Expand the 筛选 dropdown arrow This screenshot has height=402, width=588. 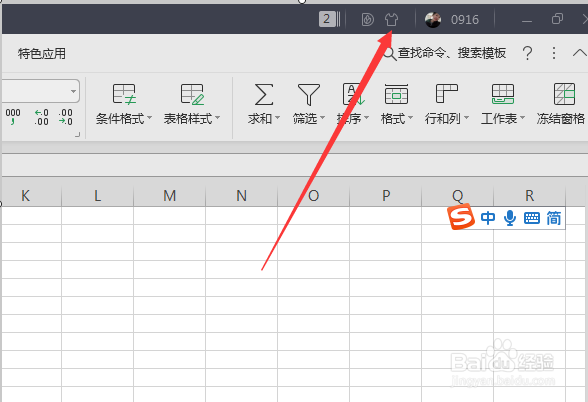click(322, 118)
